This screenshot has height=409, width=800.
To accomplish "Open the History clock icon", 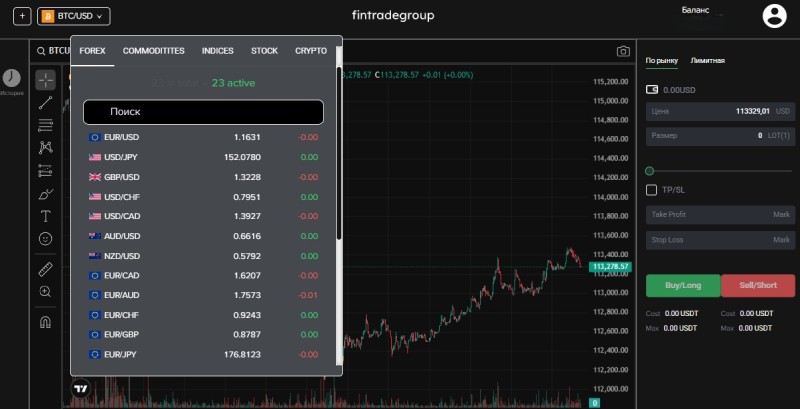I will (12, 78).
